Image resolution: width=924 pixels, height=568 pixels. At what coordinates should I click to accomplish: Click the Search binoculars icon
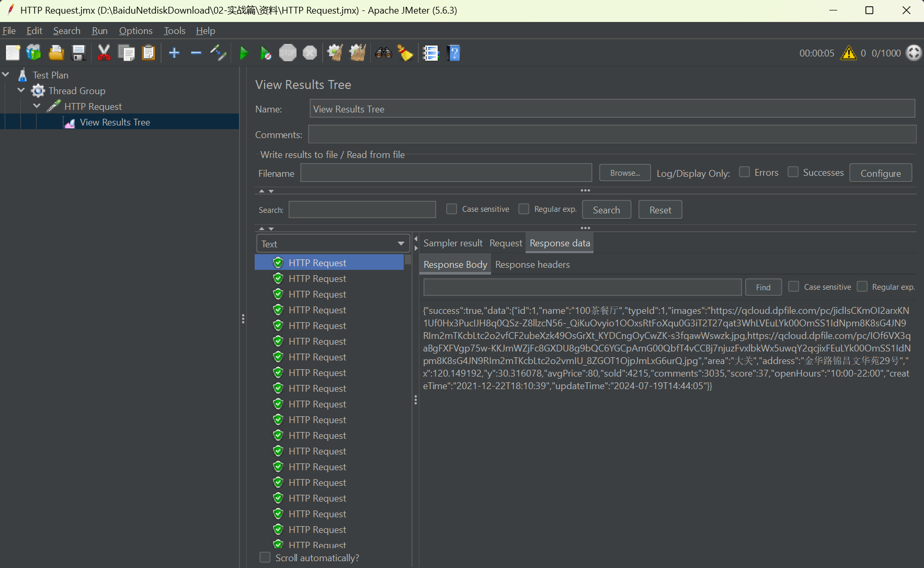point(383,53)
